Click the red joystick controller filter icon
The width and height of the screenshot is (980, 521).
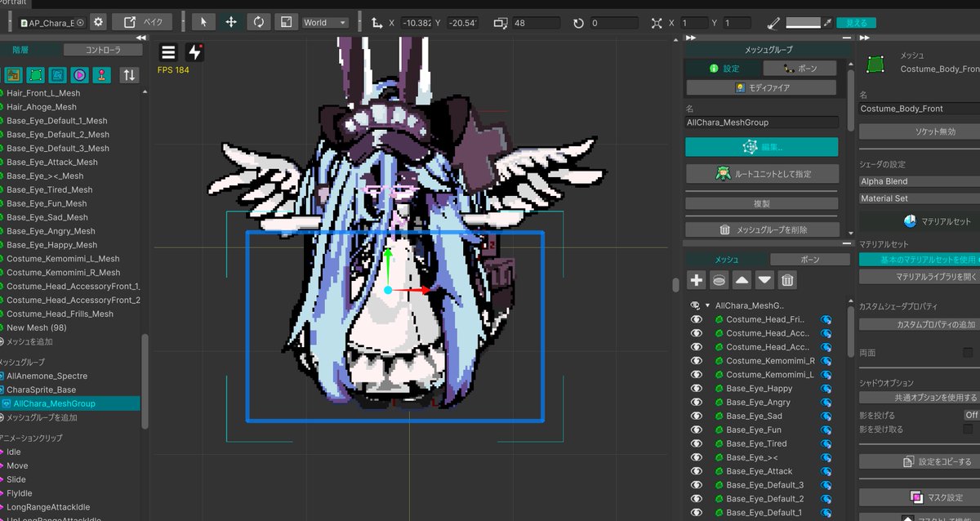pyautogui.click(x=100, y=75)
